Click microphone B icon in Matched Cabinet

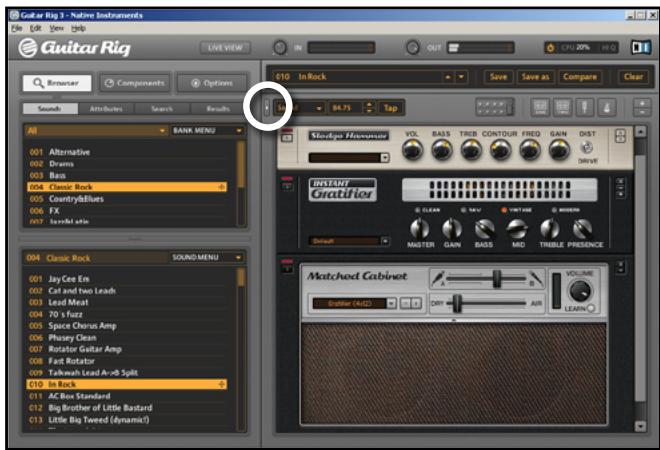click(x=536, y=278)
